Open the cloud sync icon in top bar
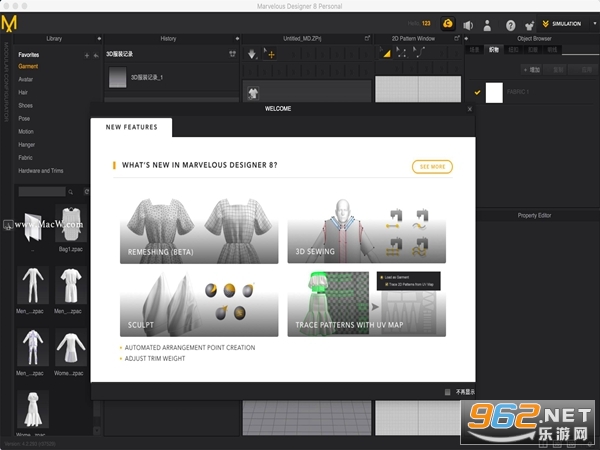Image resolution: width=600 pixels, height=450 pixels. pos(448,24)
